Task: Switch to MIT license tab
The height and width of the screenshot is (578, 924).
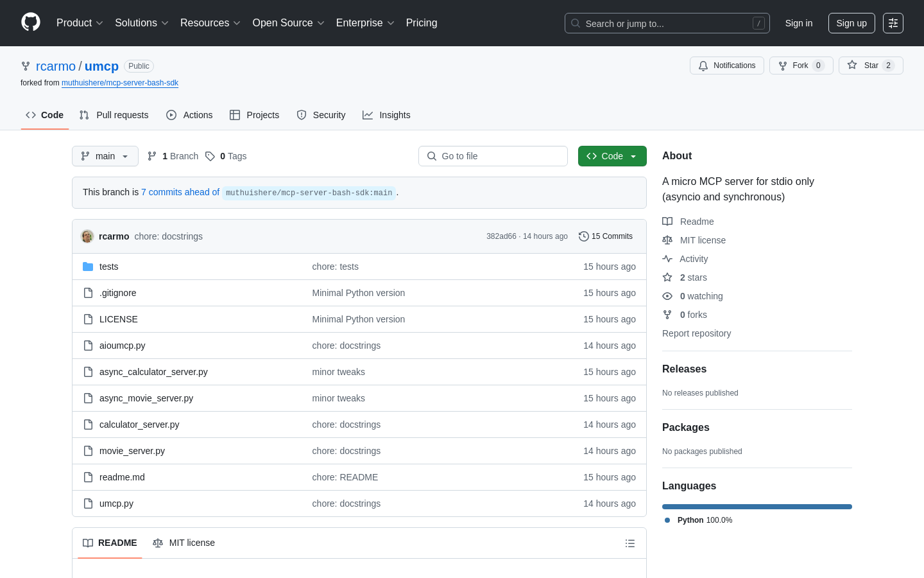Action: click(184, 543)
